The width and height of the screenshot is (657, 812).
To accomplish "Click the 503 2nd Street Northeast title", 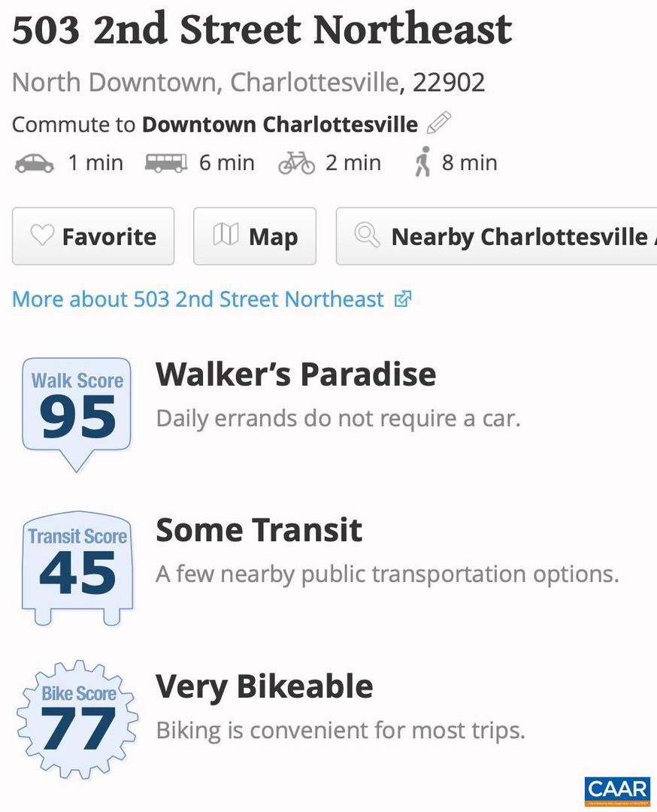I will (x=262, y=31).
